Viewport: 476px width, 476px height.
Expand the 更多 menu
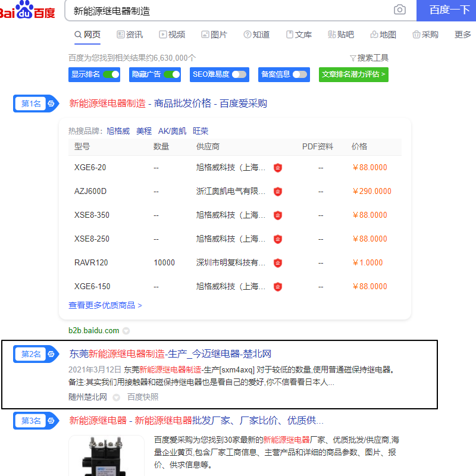[x=463, y=35]
